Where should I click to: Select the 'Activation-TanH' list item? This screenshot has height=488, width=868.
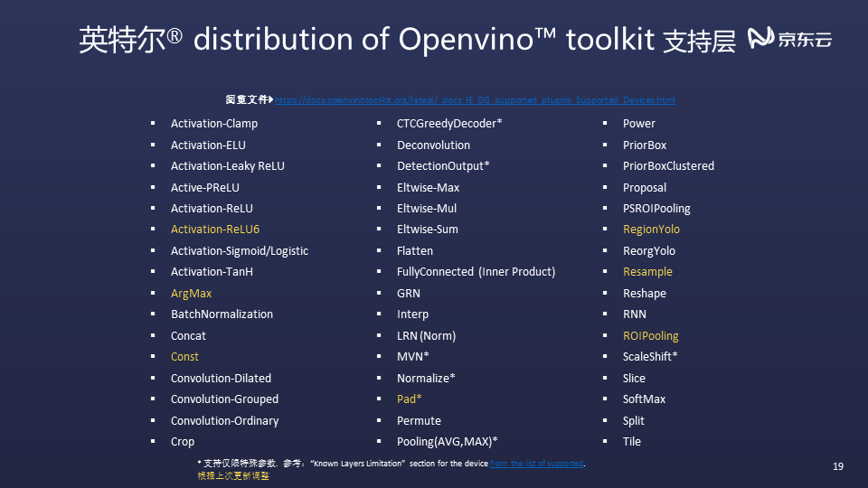click(212, 272)
